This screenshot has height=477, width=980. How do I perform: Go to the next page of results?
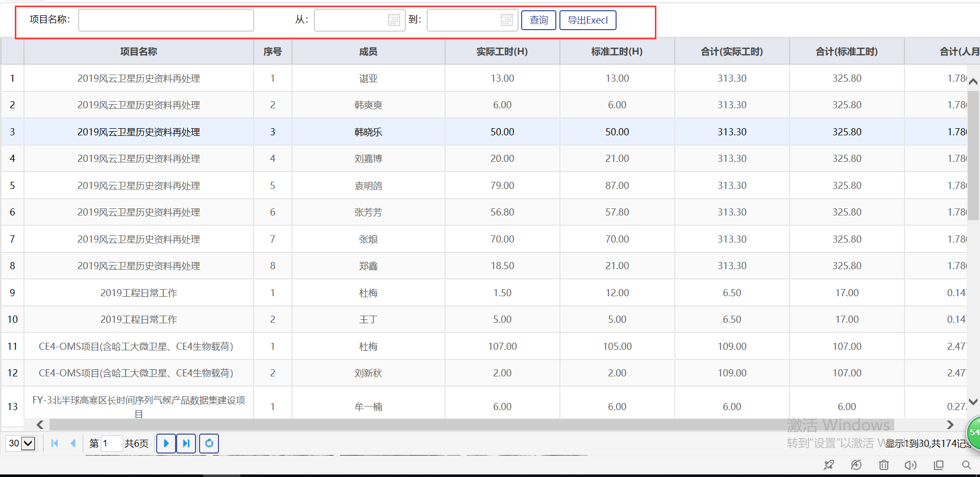(166, 443)
